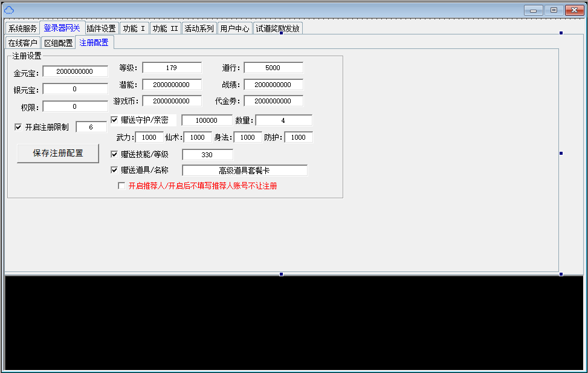Go to the 活动系列 tab
The height and width of the screenshot is (373, 588).
[199, 28]
